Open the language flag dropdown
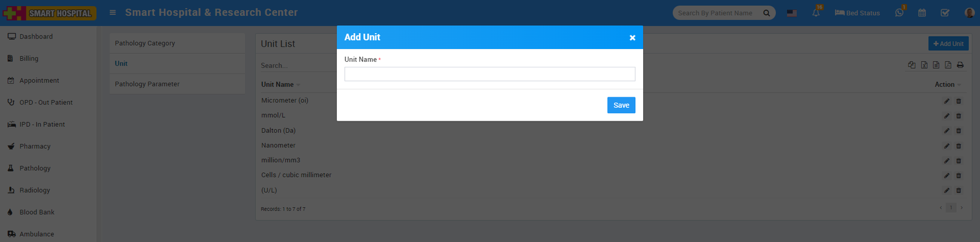Screen dimensions: 980x242 point(792,13)
